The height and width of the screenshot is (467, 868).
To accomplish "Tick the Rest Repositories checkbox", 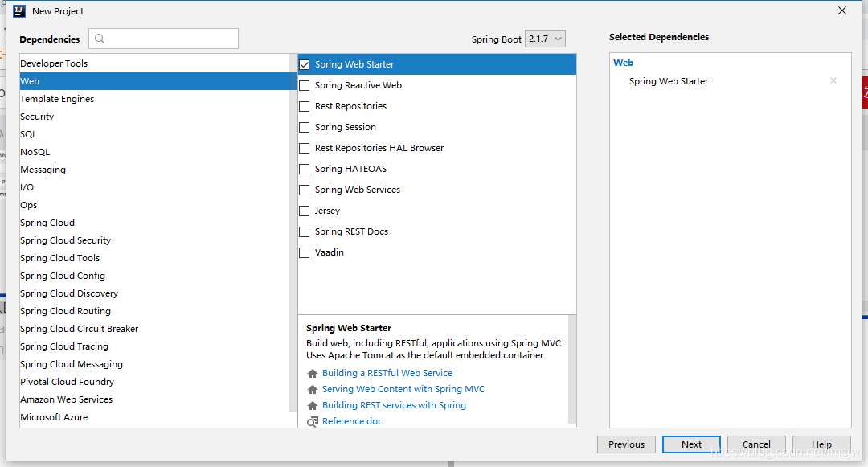I will click(x=305, y=106).
